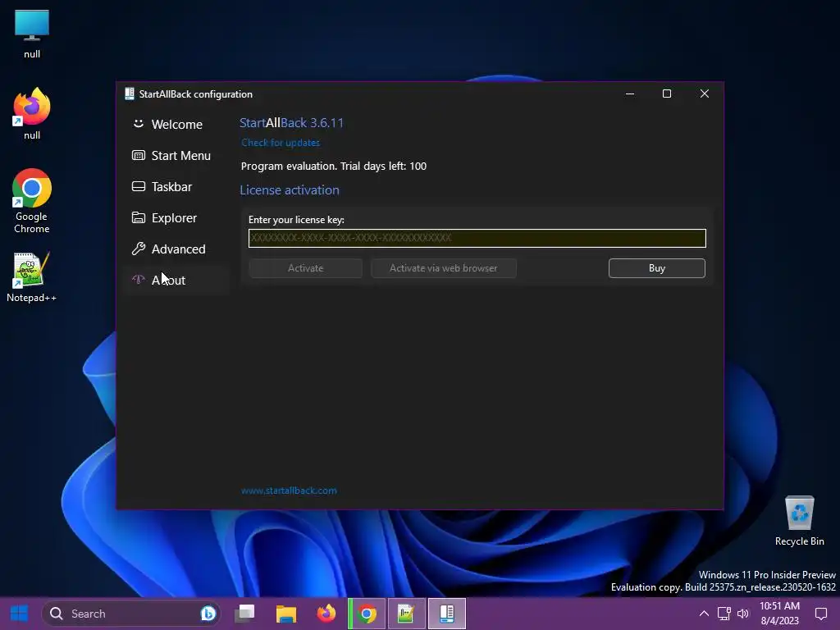Click the bar icon beside Taskbar

click(138, 186)
